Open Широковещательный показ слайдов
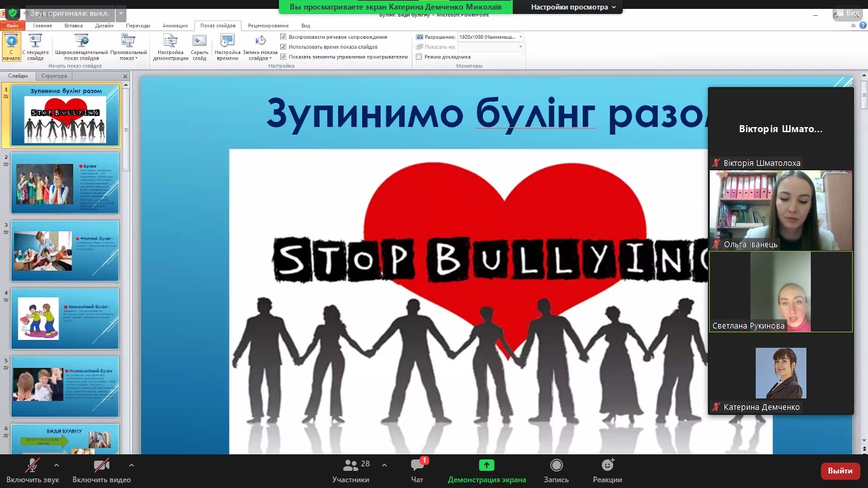Image resolution: width=868 pixels, height=488 pixels. (x=81, y=47)
